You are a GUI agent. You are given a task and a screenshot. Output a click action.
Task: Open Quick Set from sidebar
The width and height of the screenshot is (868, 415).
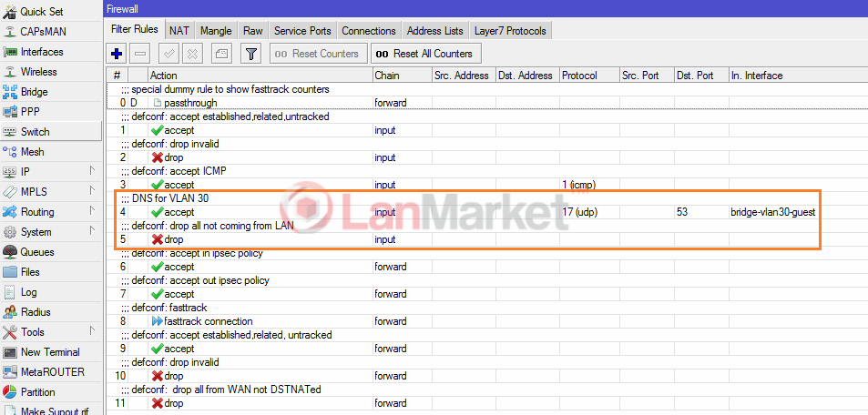51,12
